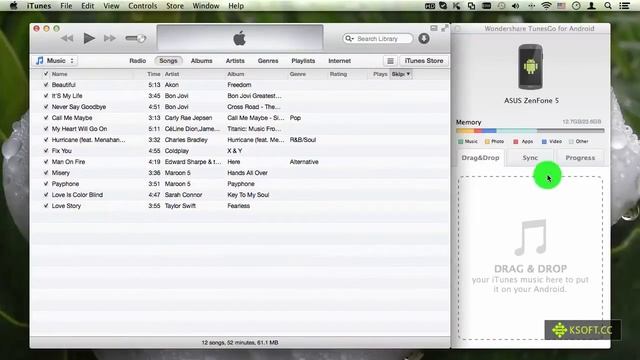Select the Misery song row
Image resolution: width=640 pixels, height=360 pixels.
pyautogui.click(x=240, y=173)
